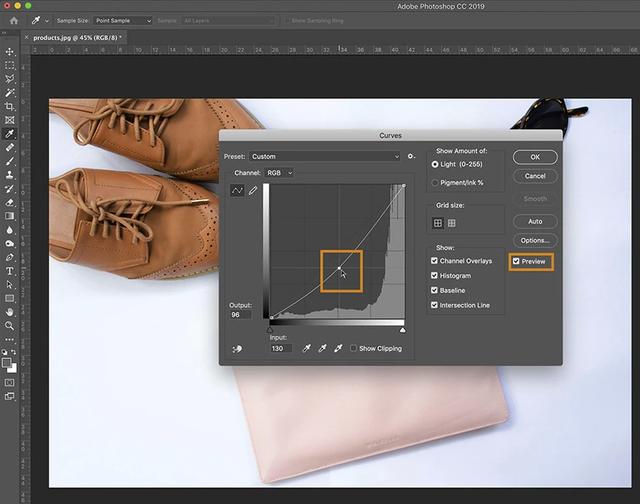Enable Show Clipping checkbox
640x504 pixels.
[x=353, y=348]
